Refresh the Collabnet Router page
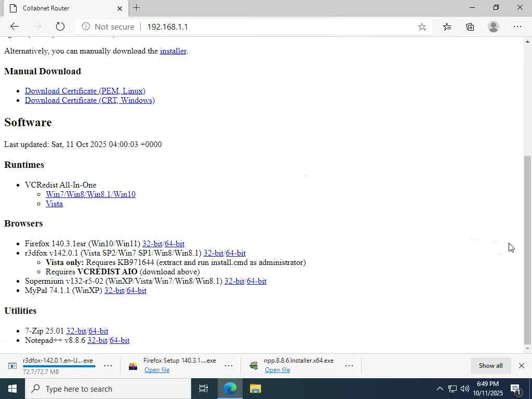The width and height of the screenshot is (532, 399). (x=60, y=27)
